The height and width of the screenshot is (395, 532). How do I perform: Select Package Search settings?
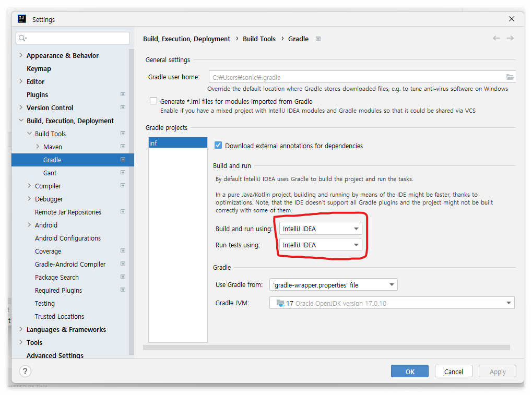57,278
